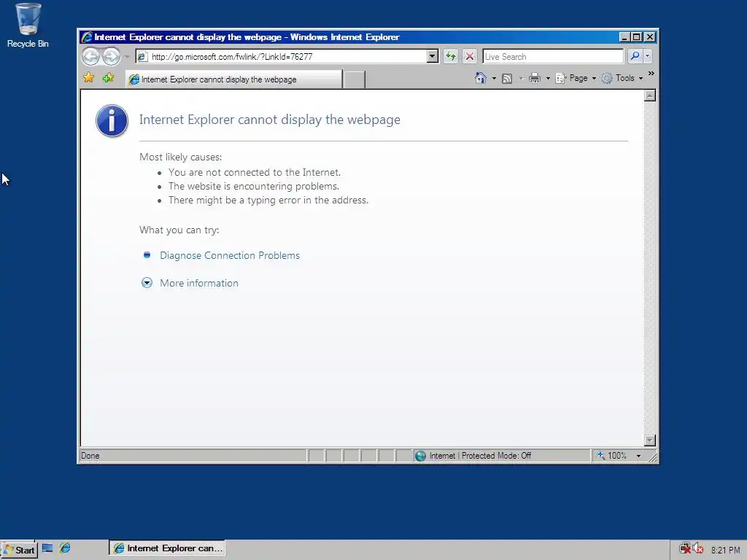This screenshot has height=560, width=747.
Task: Click the red Stop loading button
Action: 470,56
